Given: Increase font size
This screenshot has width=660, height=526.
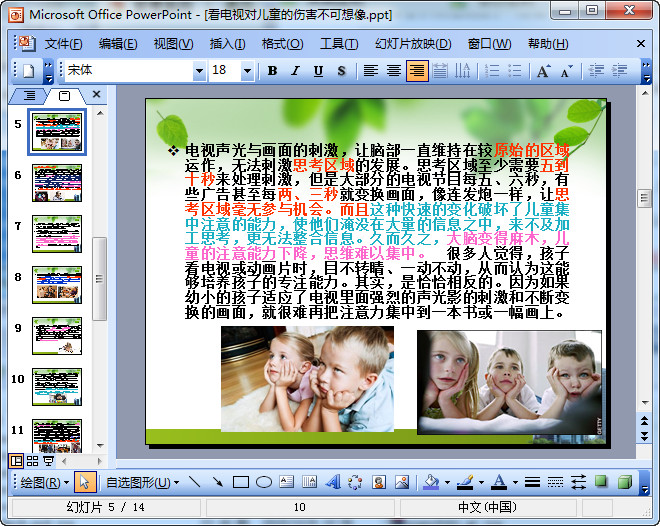Looking at the screenshot, I should point(543,71).
